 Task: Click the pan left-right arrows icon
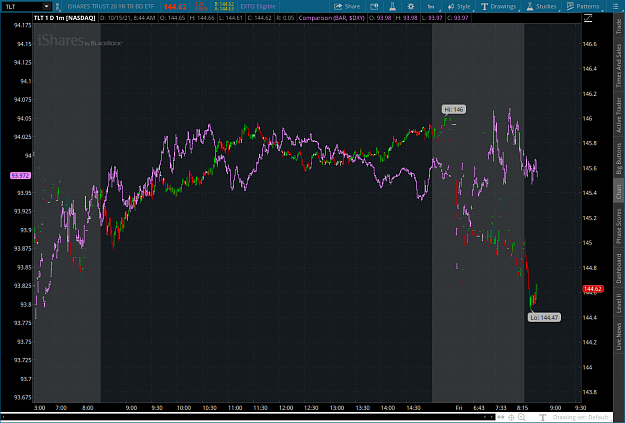click(501, 417)
